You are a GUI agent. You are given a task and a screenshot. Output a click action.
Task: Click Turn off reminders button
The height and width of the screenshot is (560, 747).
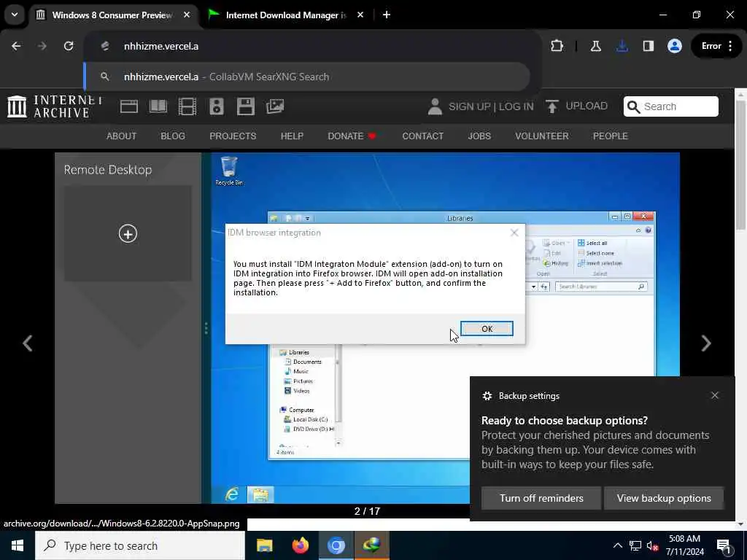pyautogui.click(x=541, y=498)
